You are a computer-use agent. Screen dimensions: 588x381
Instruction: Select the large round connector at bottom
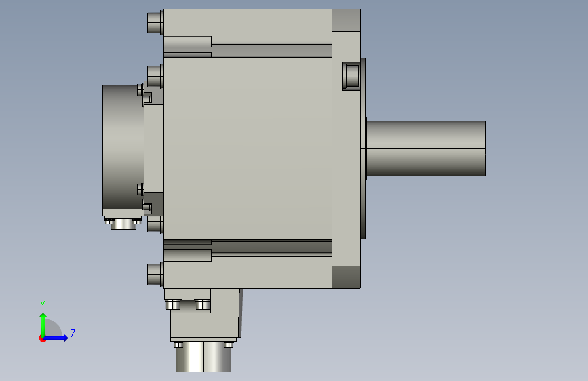click(203, 356)
